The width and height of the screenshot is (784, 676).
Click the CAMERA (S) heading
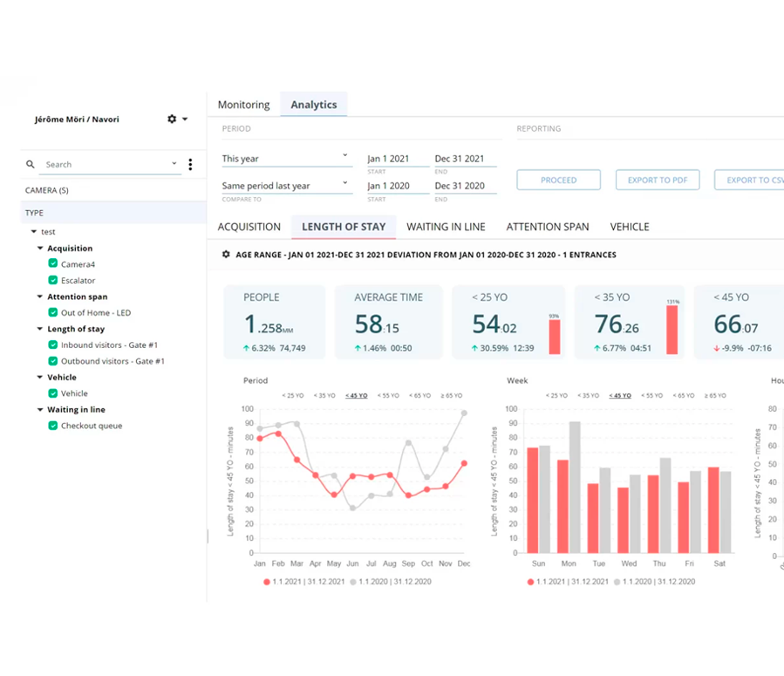47,190
